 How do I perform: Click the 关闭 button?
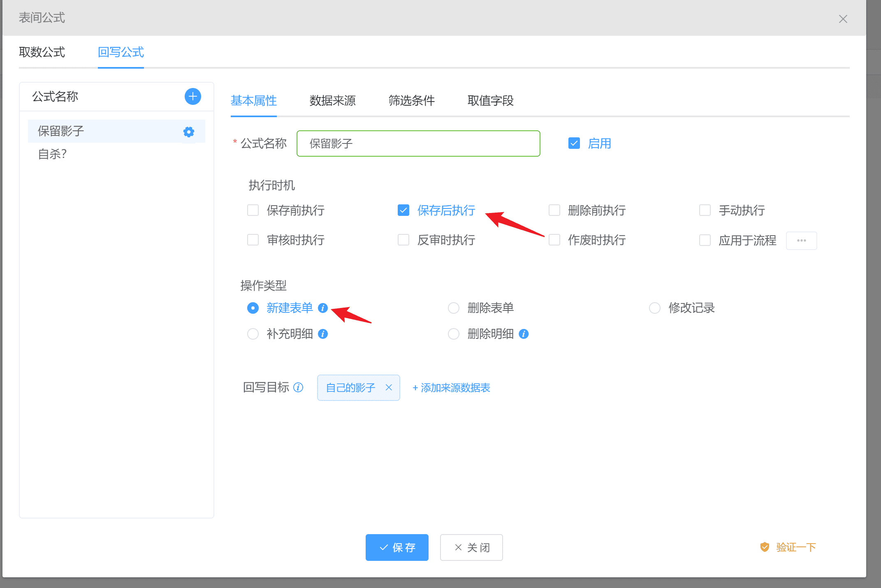pyautogui.click(x=471, y=547)
